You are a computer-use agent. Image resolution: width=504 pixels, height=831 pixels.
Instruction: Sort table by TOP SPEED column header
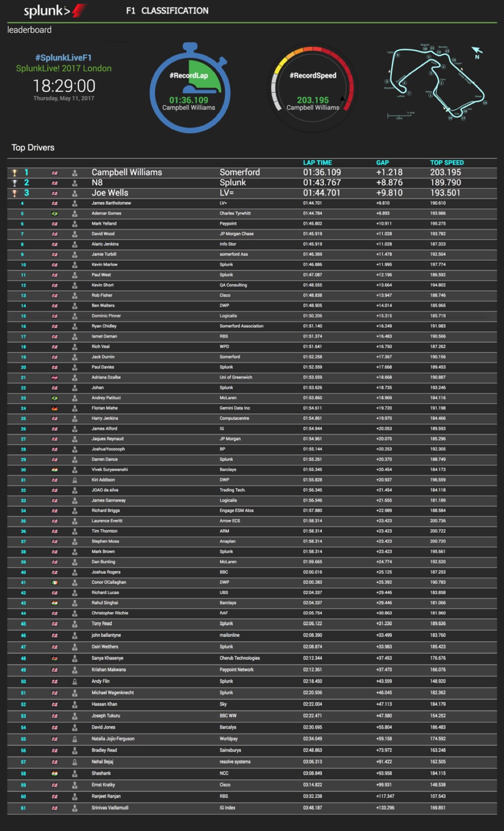point(447,162)
